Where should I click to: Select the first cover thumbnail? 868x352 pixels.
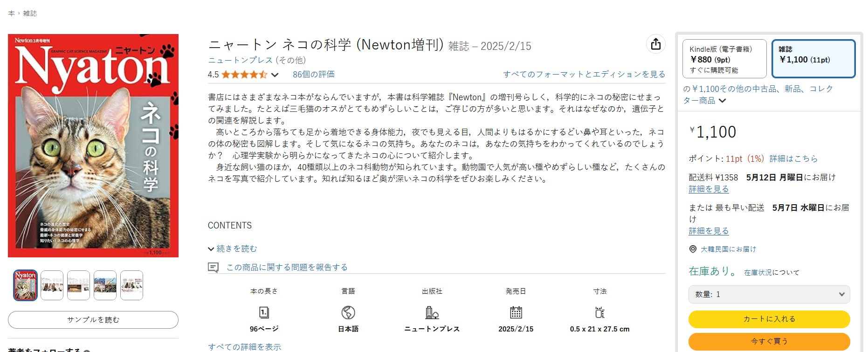25,285
